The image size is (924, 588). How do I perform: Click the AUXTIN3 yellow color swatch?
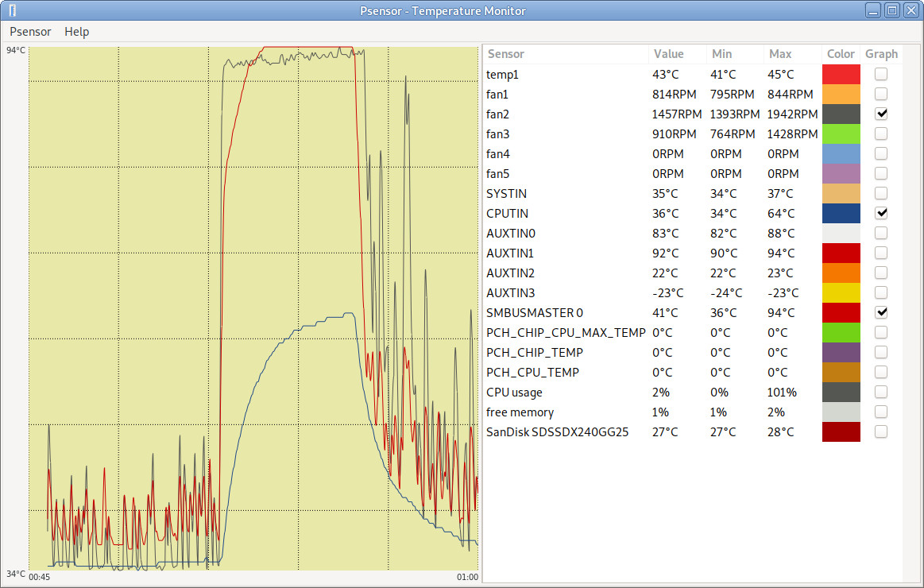tap(841, 293)
